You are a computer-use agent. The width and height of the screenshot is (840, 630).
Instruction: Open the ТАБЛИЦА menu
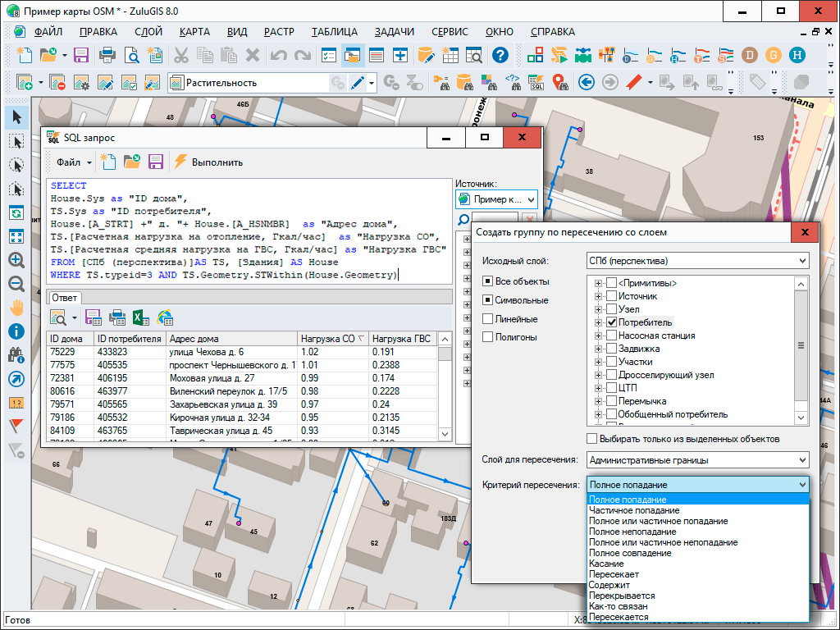coord(334,32)
